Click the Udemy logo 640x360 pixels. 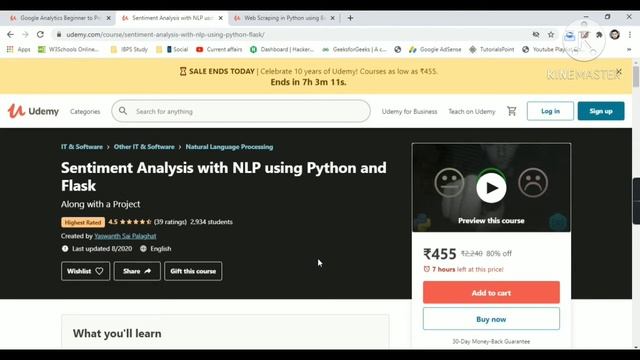point(33,111)
